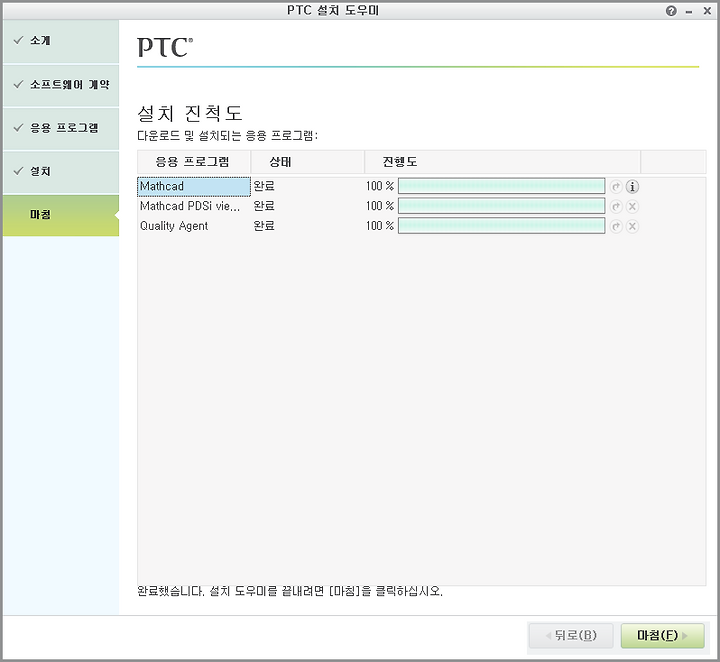Go to 응용 프로그램 sidebar step
This screenshot has height=662, width=720.
(x=61, y=128)
